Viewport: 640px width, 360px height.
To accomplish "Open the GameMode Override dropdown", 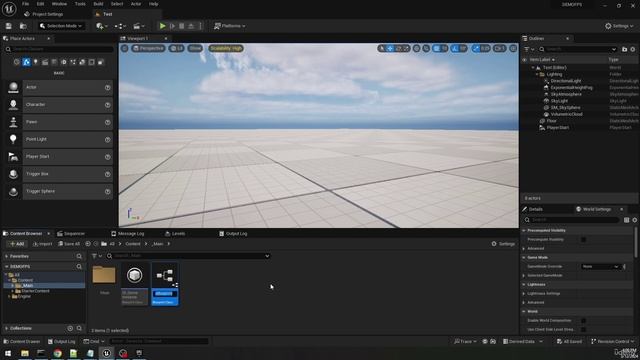I will click(x=600, y=267).
